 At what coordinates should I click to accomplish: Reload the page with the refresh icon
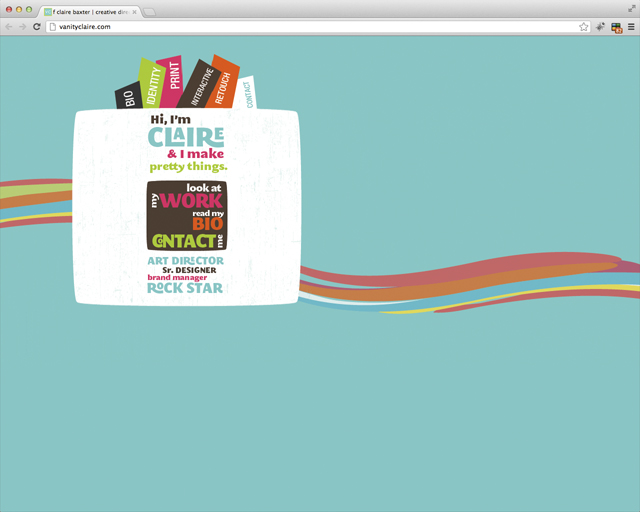[37, 27]
